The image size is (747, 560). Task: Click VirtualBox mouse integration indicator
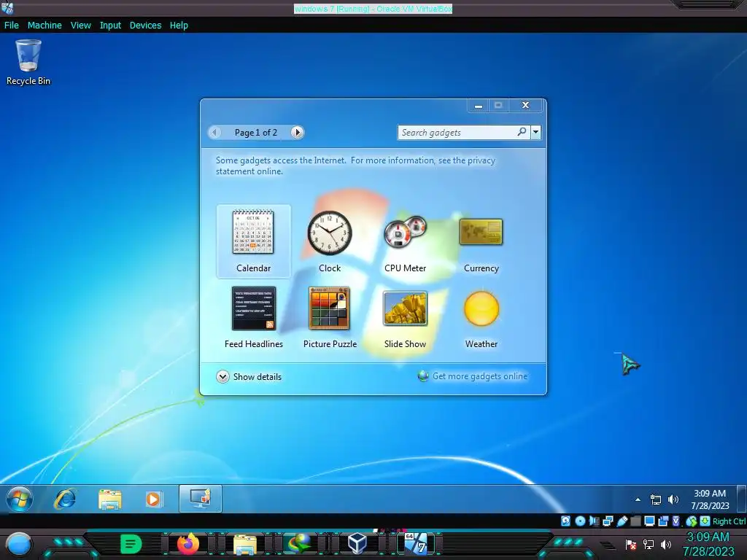[x=692, y=521]
